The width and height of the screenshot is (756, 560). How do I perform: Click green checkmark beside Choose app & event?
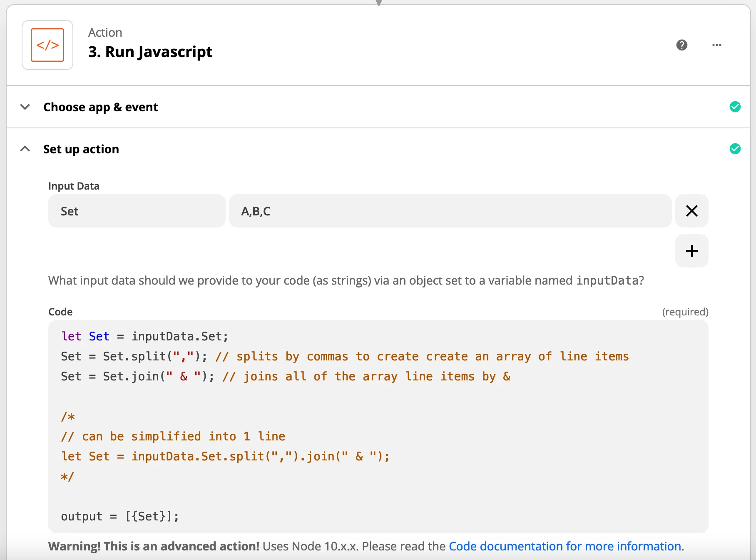tap(735, 107)
